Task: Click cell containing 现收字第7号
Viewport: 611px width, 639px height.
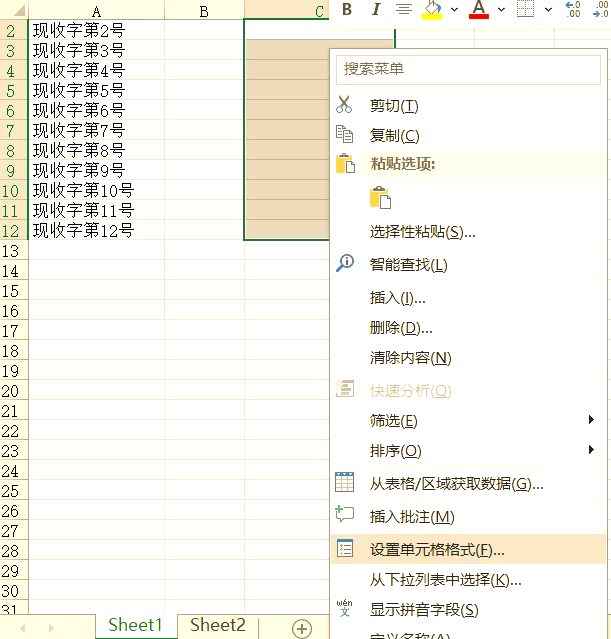Action: 96,130
